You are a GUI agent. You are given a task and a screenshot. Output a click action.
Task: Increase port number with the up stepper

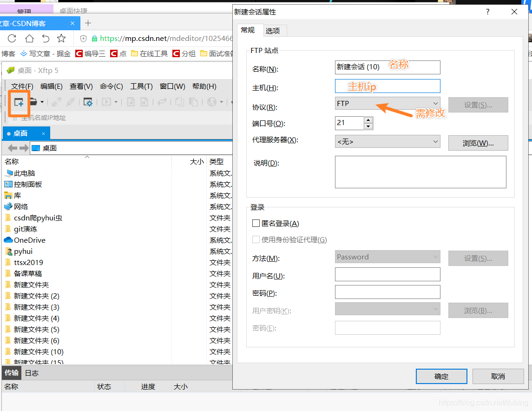(369, 120)
